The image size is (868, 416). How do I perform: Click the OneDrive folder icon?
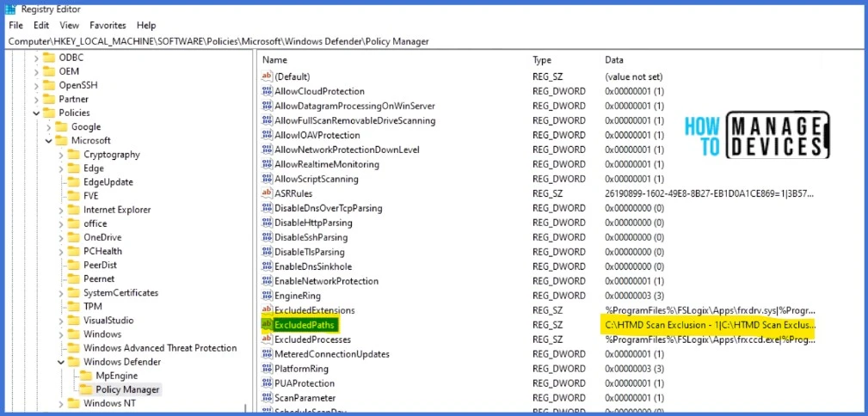pos(74,237)
